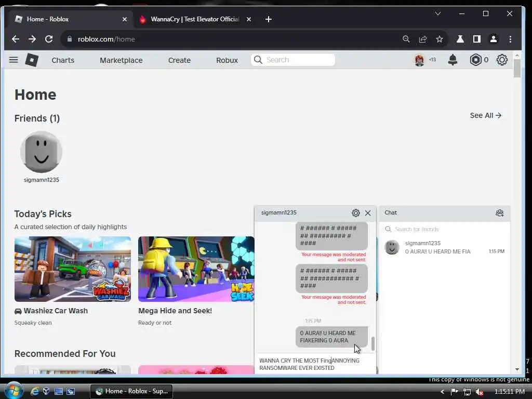Image resolution: width=532 pixels, height=399 pixels.
Task: Launch Internet Explorer from the taskbar
Action: tap(34, 392)
